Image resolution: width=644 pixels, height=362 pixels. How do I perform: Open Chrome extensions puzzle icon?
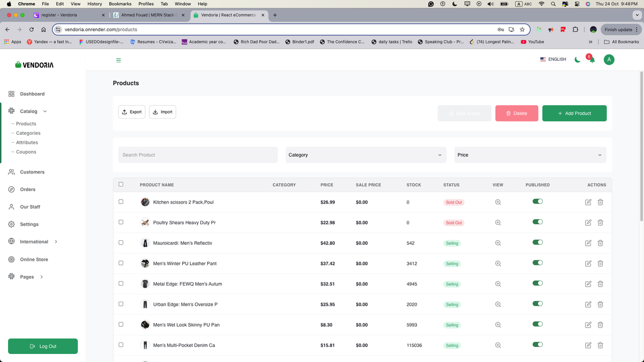coord(576,29)
